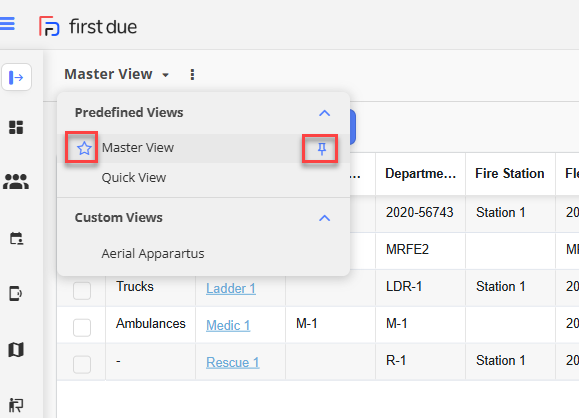Check the checkbox for Ladder 1 row
579x418 pixels.
pos(82,291)
